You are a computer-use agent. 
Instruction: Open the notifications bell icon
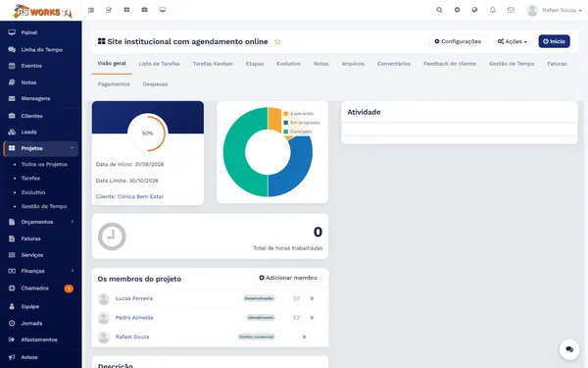point(493,10)
